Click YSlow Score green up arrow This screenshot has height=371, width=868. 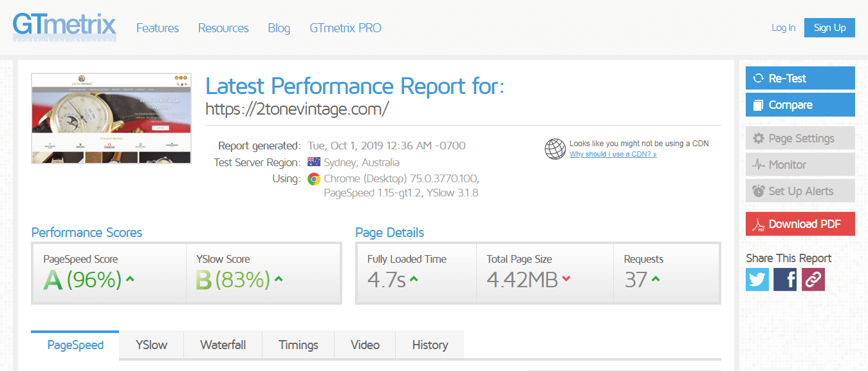[279, 280]
